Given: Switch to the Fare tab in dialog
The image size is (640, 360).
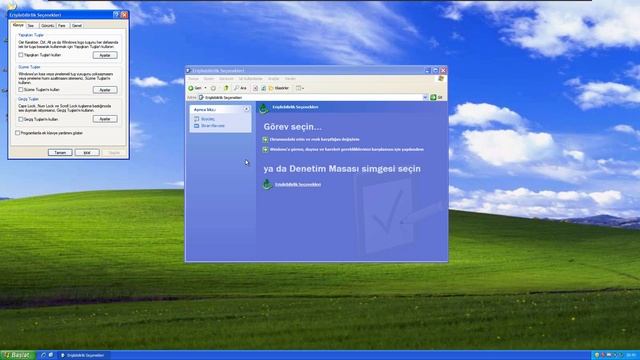Looking at the screenshot, I should tap(62, 26).
